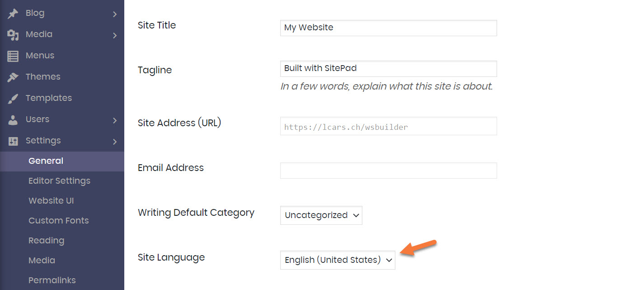This screenshot has height=290, width=644.
Task: Go to Website UI settings
Action: (51, 201)
